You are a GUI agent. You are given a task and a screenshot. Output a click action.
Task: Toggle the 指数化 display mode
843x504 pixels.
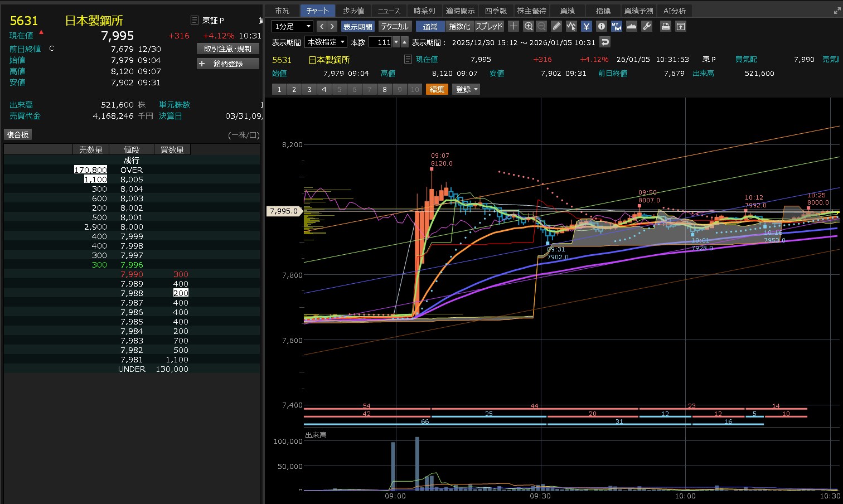(459, 26)
